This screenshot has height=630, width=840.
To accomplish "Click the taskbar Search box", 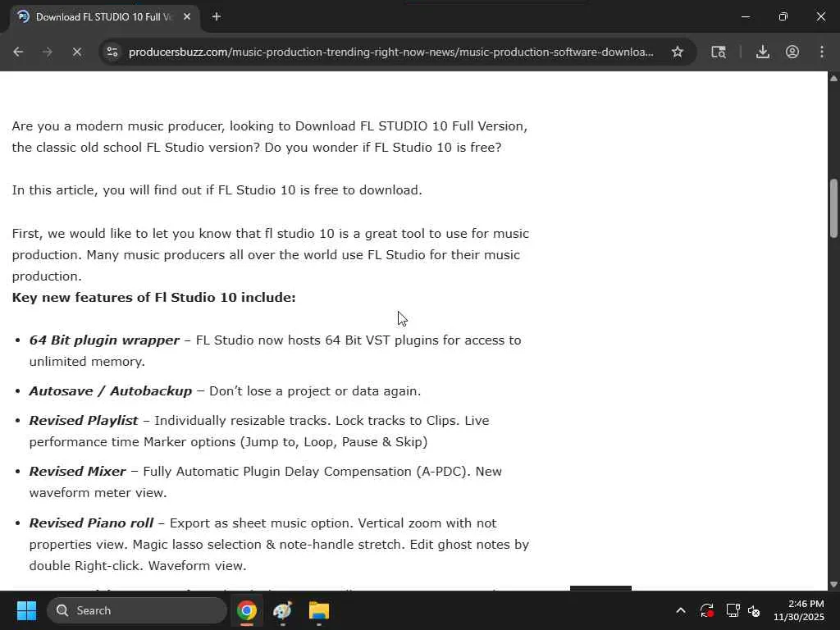I will tap(137, 610).
